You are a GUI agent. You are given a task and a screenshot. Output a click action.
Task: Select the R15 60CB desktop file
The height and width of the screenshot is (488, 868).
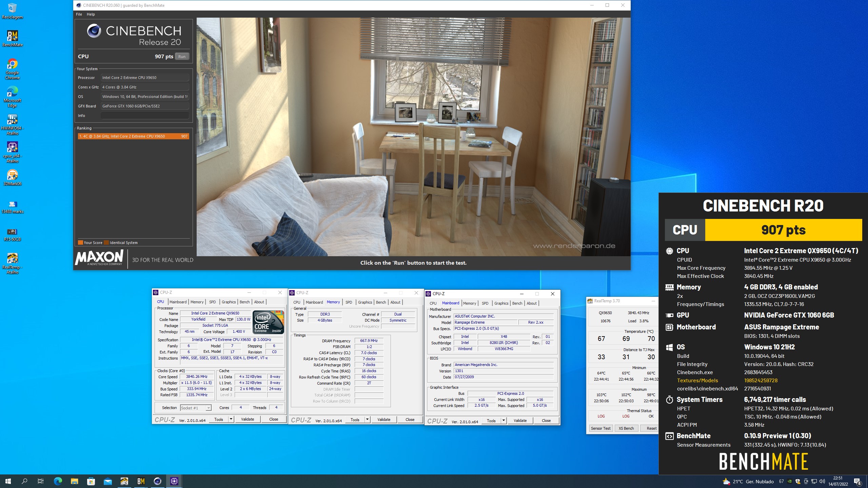(x=12, y=235)
